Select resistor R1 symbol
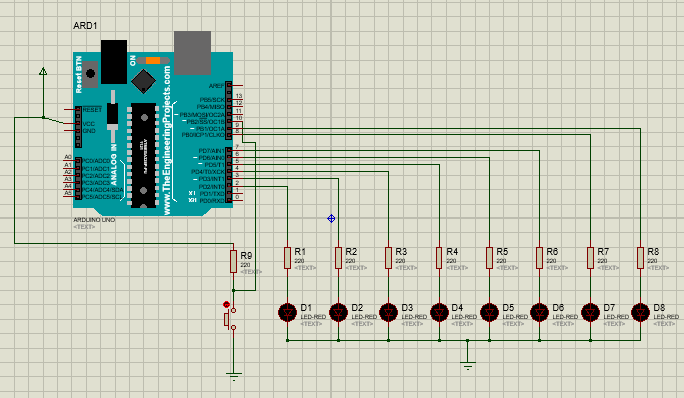 (x=287, y=258)
